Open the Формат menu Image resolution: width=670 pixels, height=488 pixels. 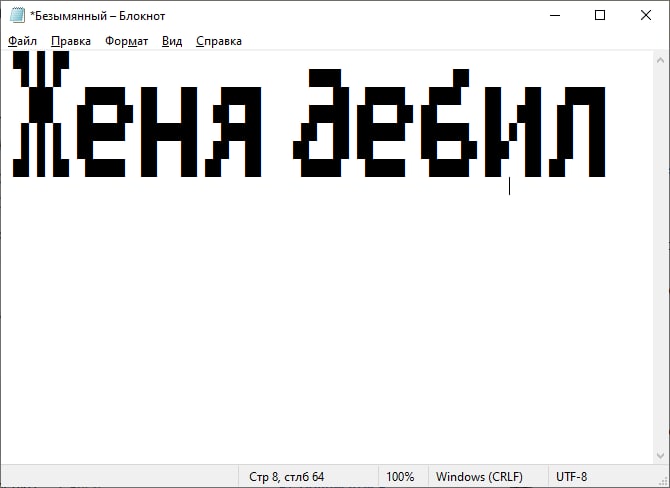tap(126, 41)
